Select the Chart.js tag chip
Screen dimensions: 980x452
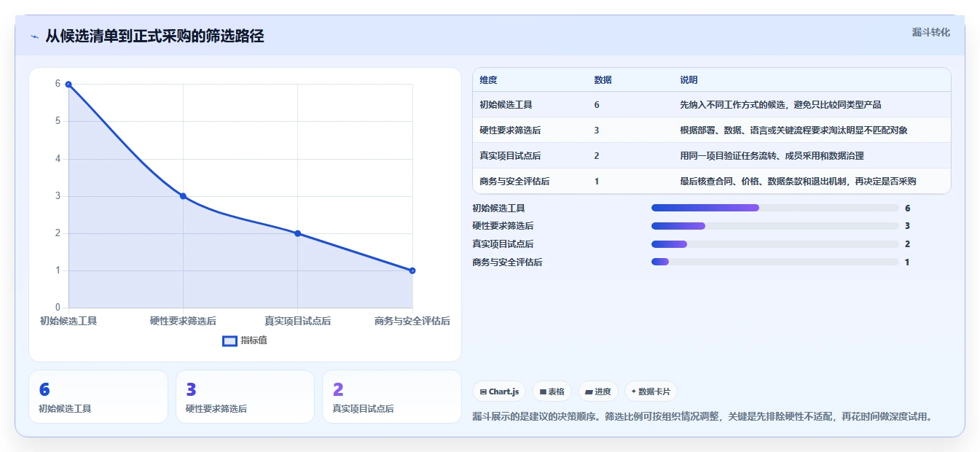point(499,391)
